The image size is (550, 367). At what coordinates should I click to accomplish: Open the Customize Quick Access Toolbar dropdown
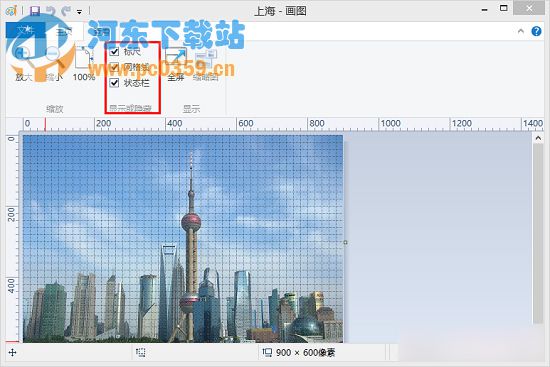pos(80,12)
